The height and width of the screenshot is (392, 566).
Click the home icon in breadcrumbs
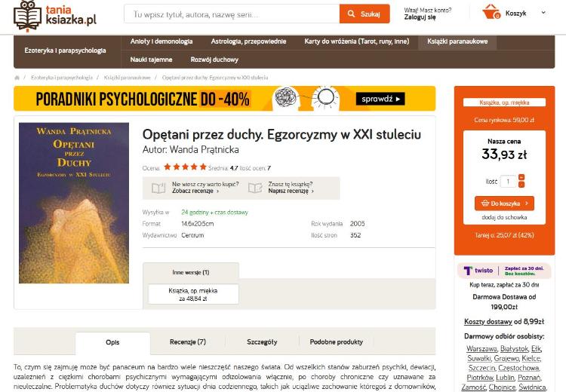click(x=17, y=78)
